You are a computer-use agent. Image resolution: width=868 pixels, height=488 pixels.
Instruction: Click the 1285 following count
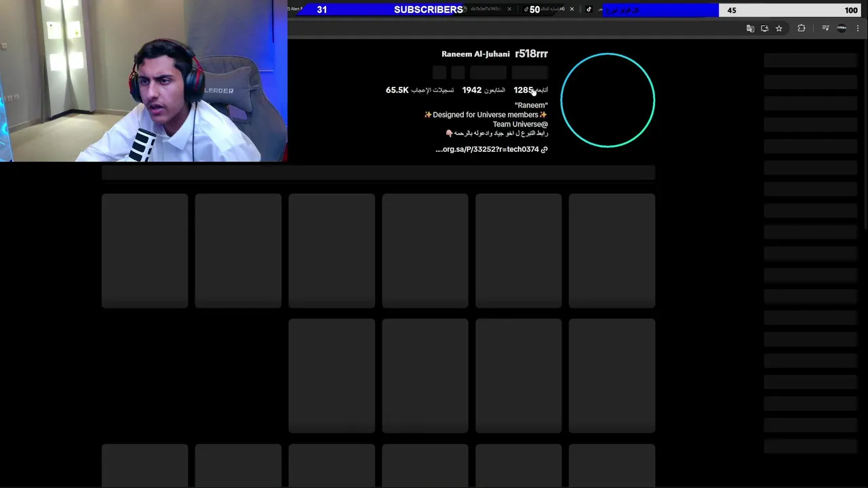[x=524, y=90]
